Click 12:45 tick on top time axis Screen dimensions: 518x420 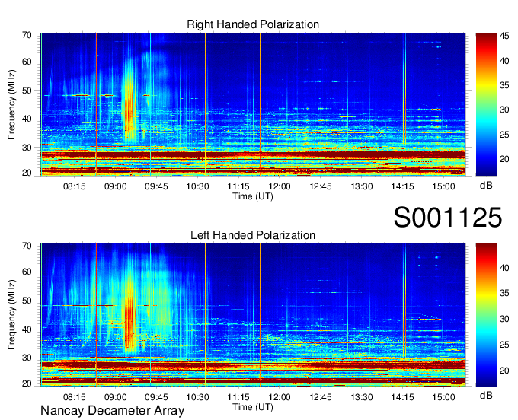(x=321, y=186)
